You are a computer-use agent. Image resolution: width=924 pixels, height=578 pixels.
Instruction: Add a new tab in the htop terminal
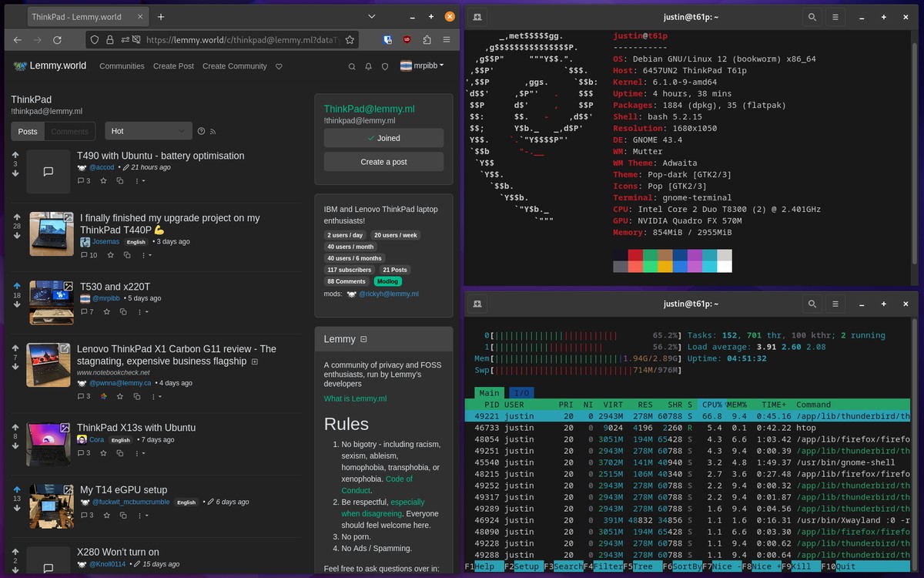tap(477, 304)
